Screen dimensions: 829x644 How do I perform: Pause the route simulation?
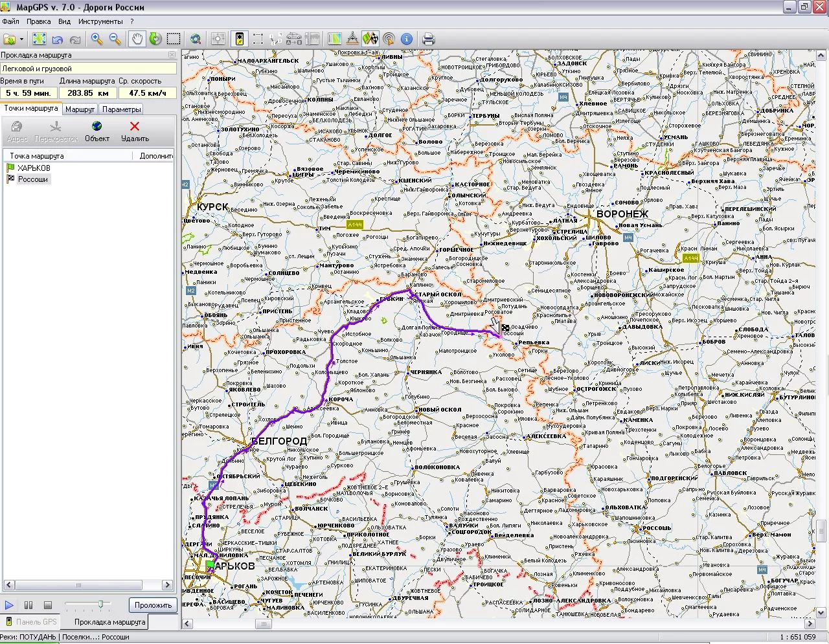click(28, 605)
